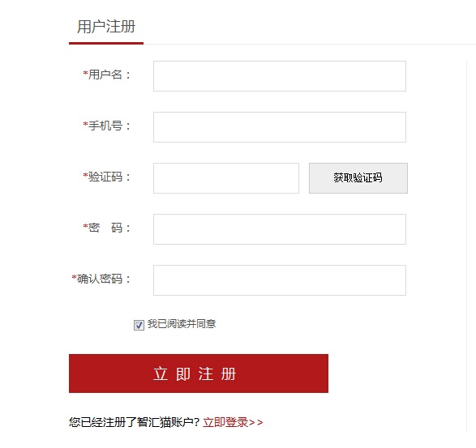476x448 pixels.
Task: Click the *密 码 field label
Action: tap(106, 228)
